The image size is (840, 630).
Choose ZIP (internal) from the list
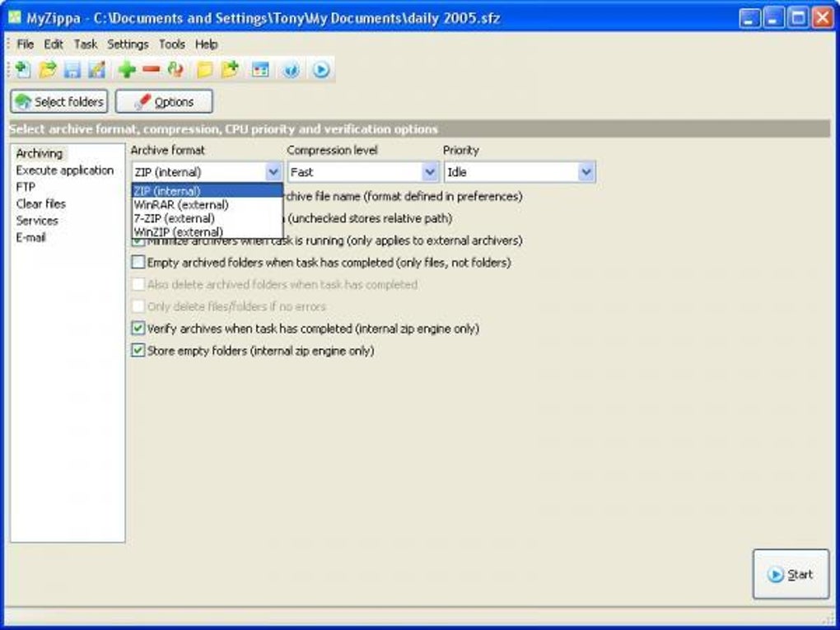(208, 190)
